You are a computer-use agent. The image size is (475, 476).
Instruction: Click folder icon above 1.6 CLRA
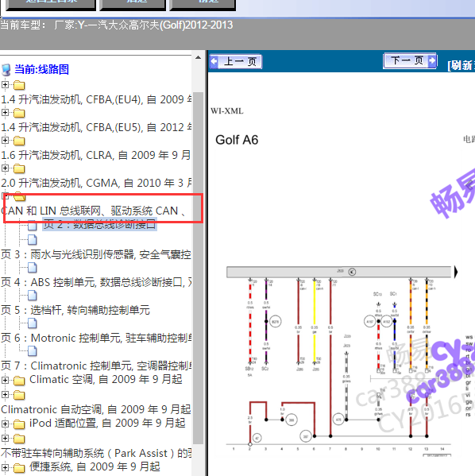(19, 141)
